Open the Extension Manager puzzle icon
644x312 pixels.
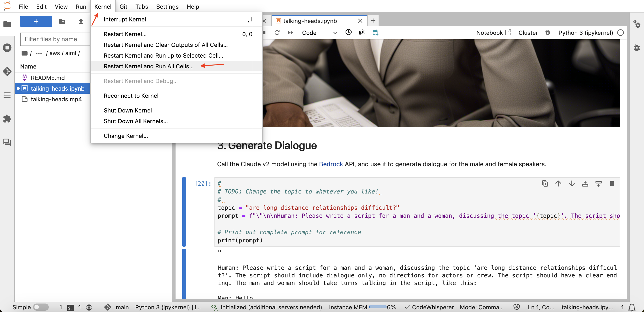click(7, 119)
